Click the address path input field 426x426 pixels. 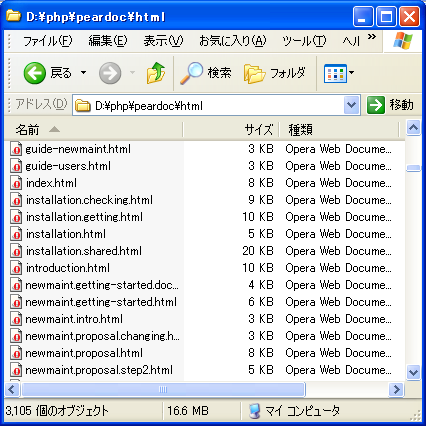click(x=208, y=106)
